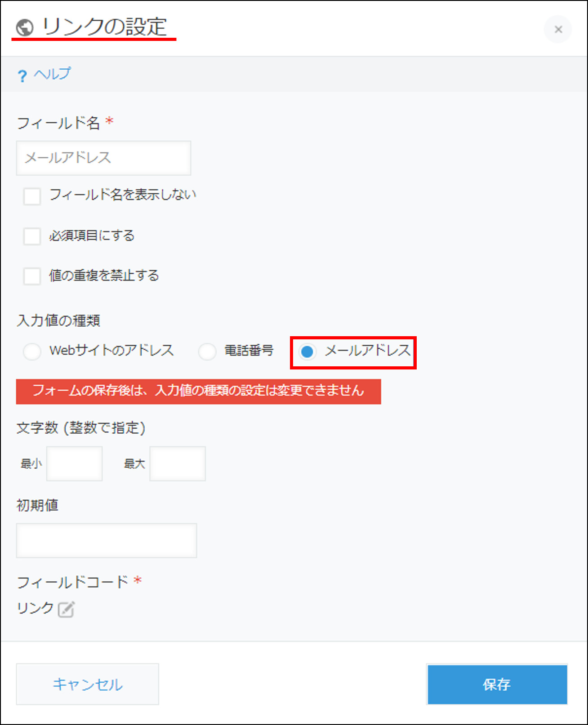Click the red warning banner about 入力値の種類
The height and width of the screenshot is (725, 588).
(199, 391)
